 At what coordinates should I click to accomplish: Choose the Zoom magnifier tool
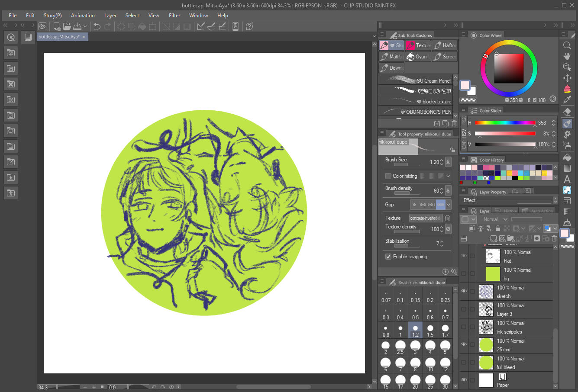coord(567,45)
